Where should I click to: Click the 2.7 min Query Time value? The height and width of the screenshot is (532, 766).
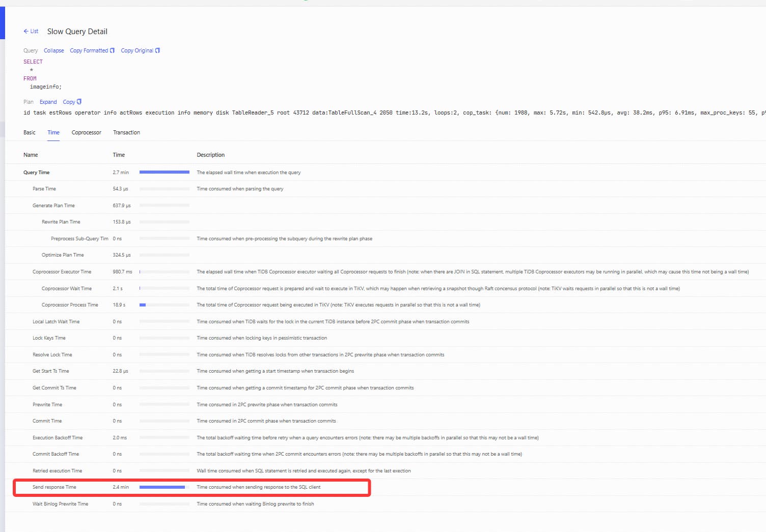[x=121, y=173]
